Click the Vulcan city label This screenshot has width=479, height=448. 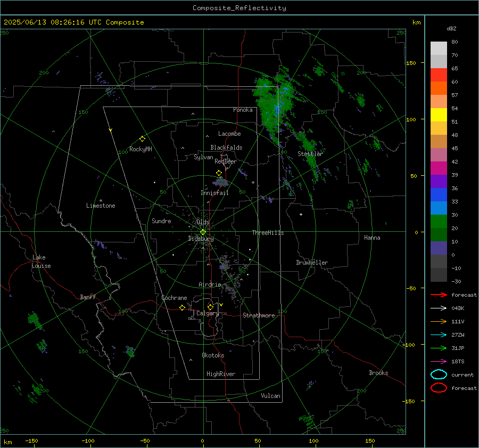tap(270, 396)
